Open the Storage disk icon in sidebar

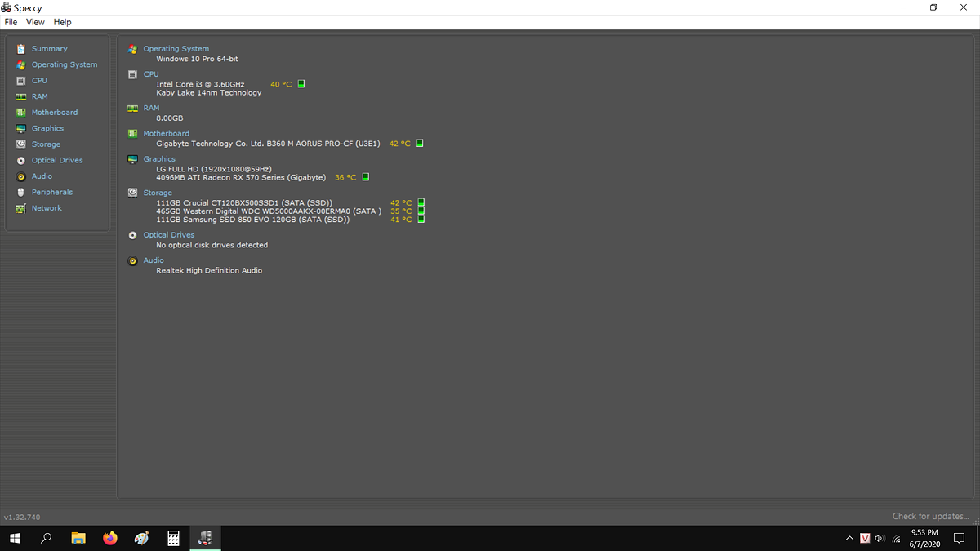click(x=21, y=144)
